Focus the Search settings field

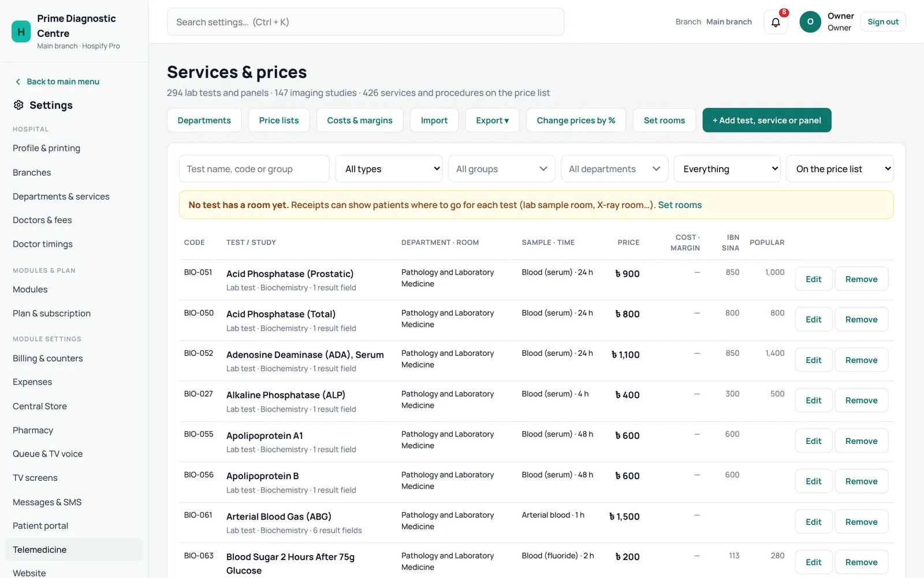coord(366,22)
